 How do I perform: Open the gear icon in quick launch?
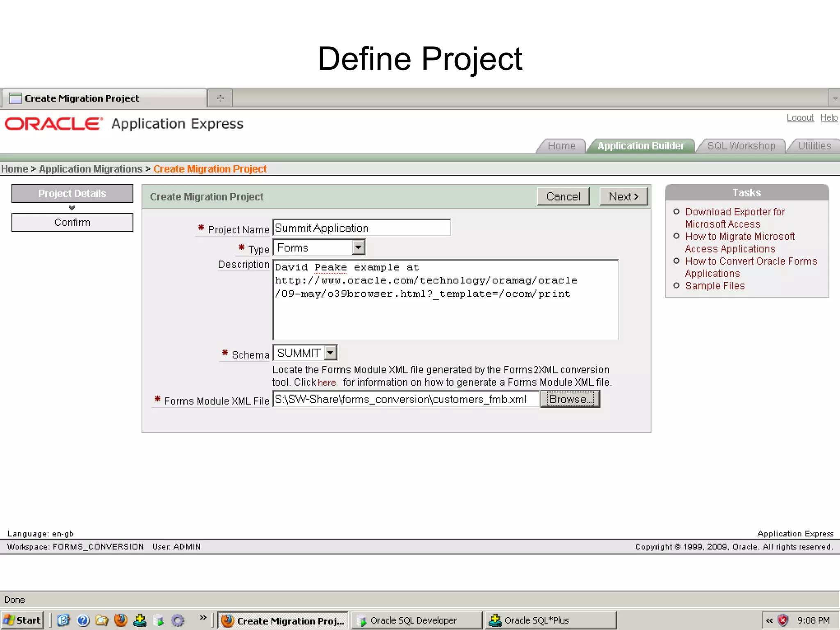click(x=178, y=621)
